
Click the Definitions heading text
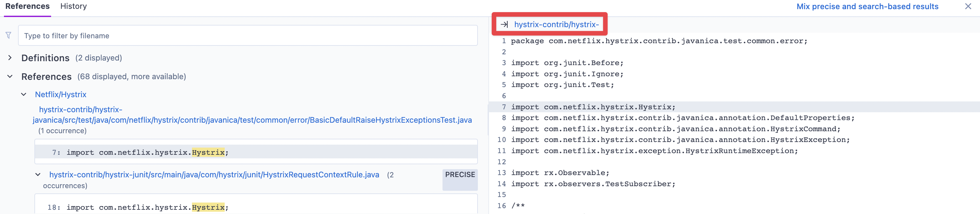[x=45, y=58]
